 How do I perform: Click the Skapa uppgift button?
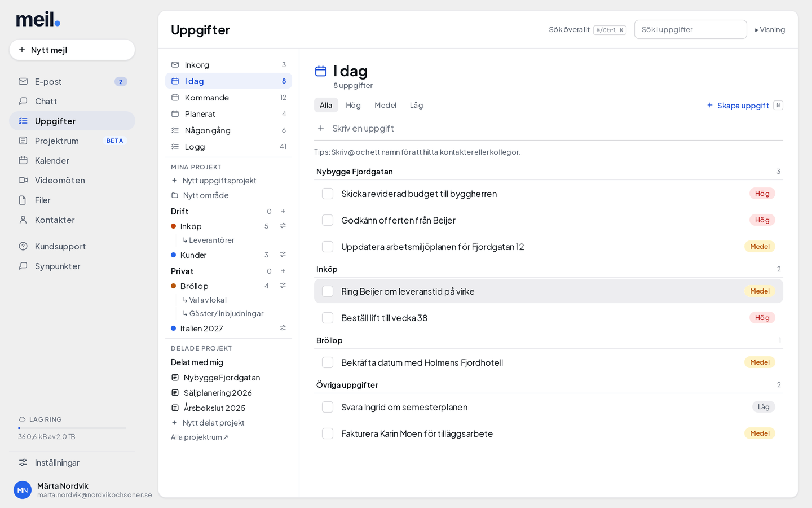(744, 106)
